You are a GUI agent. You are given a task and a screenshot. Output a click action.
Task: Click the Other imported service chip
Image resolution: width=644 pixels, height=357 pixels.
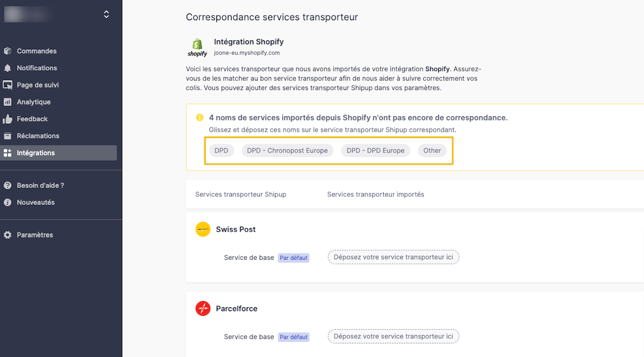click(432, 151)
